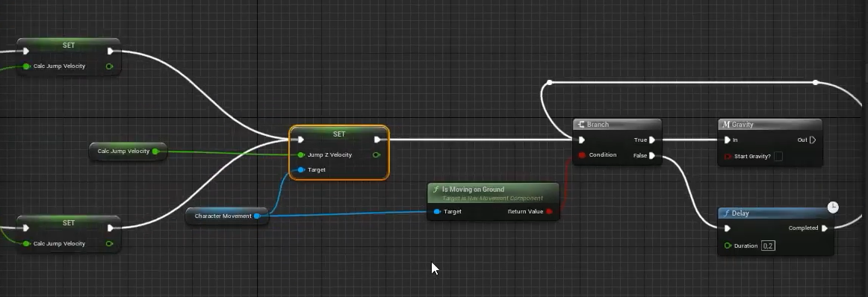The height and width of the screenshot is (297, 868).
Task: Click the green Duration pin on Delay
Action: tap(728, 246)
